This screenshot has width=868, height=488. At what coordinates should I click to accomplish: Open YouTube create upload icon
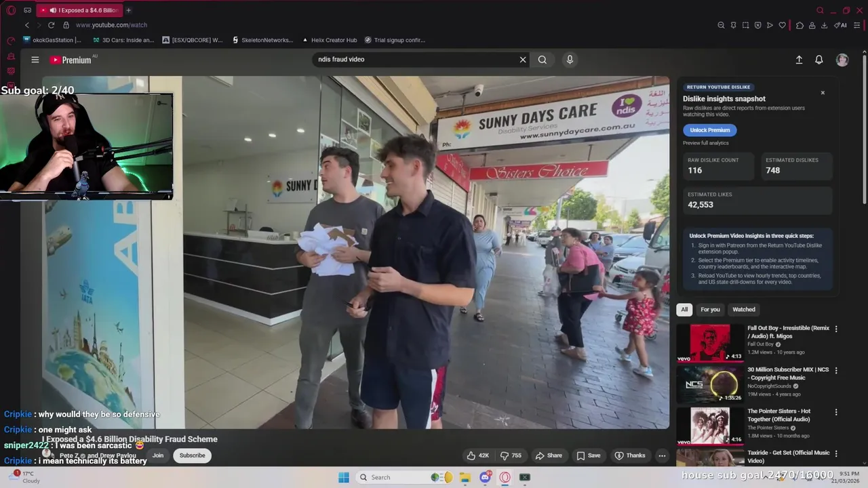click(799, 60)
